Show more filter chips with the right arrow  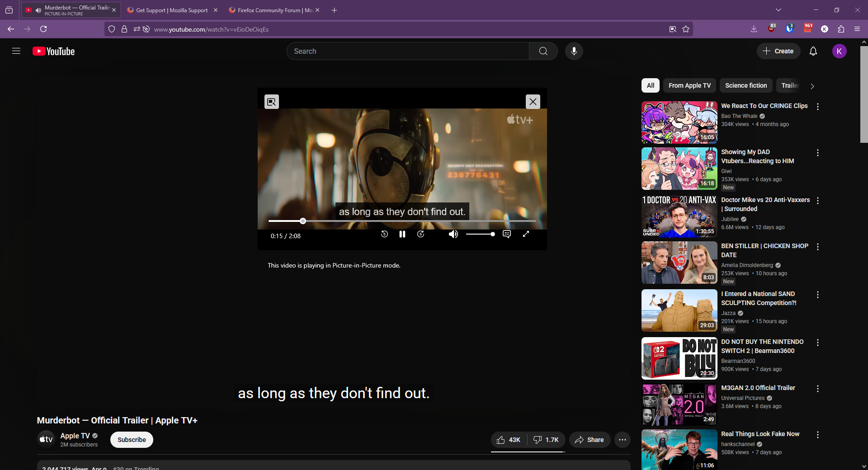pos(812,86)
